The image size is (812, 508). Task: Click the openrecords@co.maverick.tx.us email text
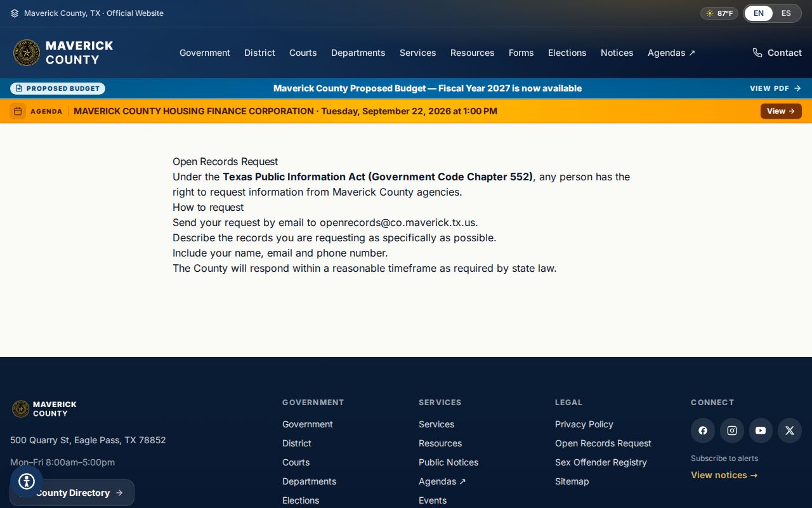pos(397,222)
